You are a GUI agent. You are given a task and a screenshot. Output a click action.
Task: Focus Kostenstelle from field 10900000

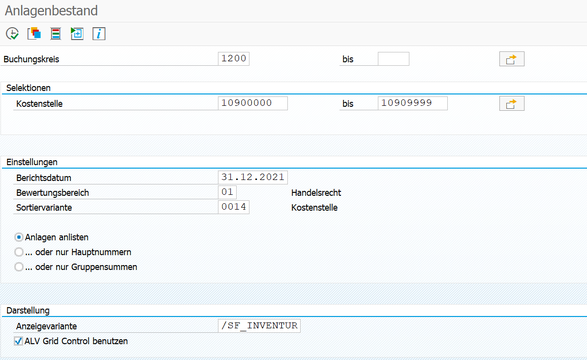tap(253, 103)
